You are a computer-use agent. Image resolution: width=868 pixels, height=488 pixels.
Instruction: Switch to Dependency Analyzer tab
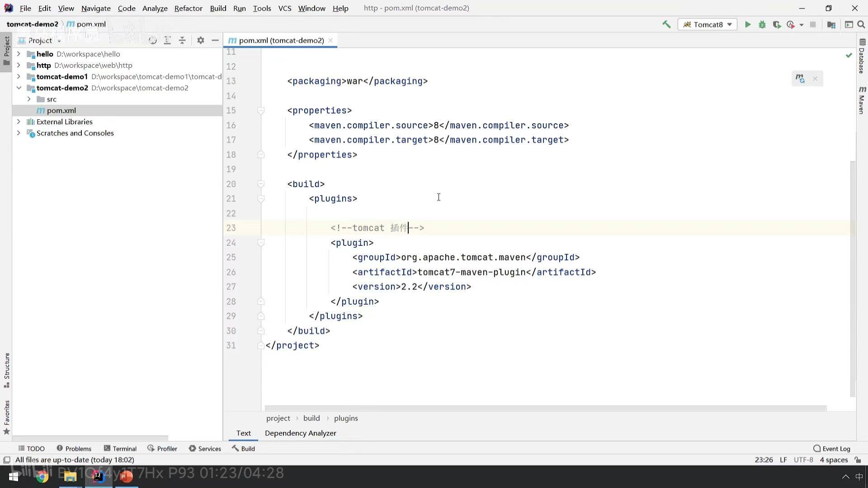click(300, 433)
